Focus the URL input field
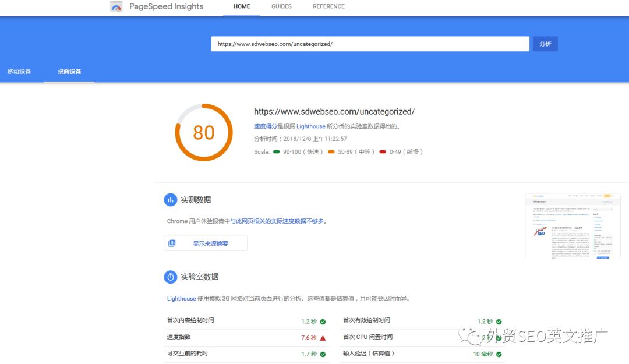Image resolution: width=629 pixels, height=364 pixels. (x=370, y=44)
